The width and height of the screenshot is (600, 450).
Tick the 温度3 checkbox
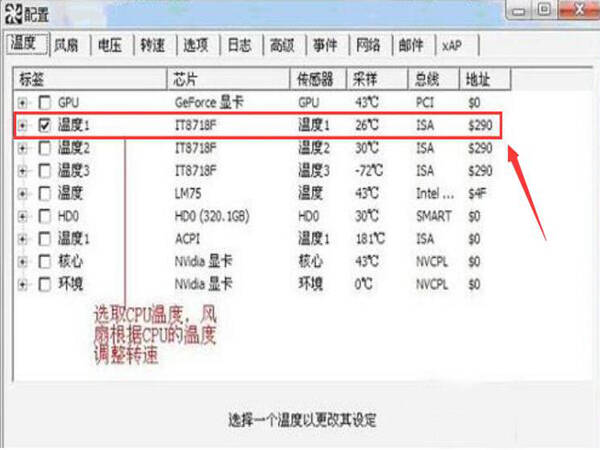click(45, 171)
